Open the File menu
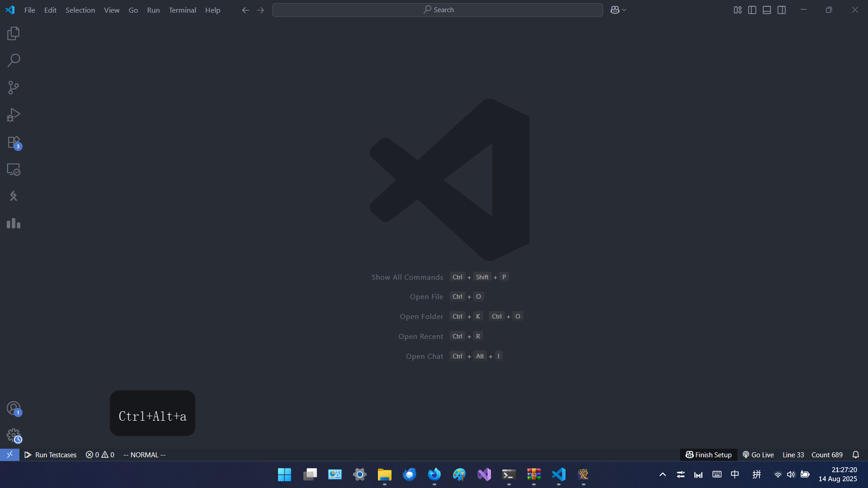 point(30,10)
